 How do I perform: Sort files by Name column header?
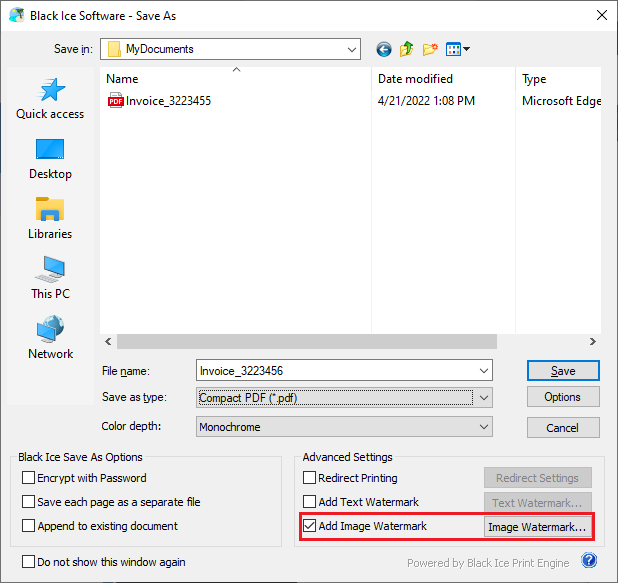pyautogui.click(x=122, y=79)
